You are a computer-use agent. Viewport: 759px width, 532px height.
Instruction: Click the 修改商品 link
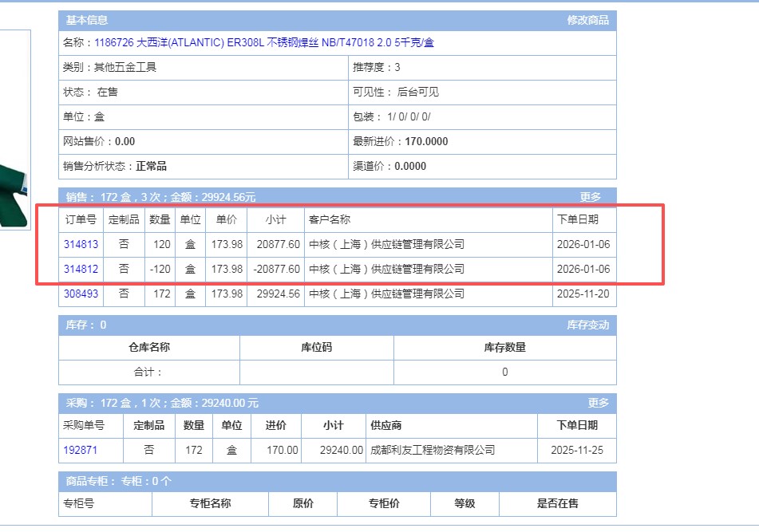click(x=587, y=20)
